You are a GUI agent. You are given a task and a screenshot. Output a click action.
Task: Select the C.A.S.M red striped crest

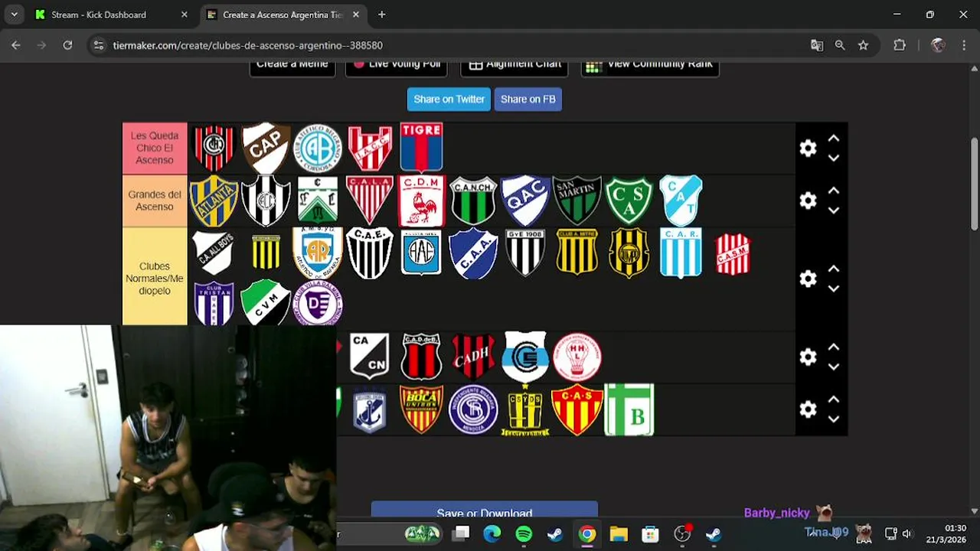point(733,254)
